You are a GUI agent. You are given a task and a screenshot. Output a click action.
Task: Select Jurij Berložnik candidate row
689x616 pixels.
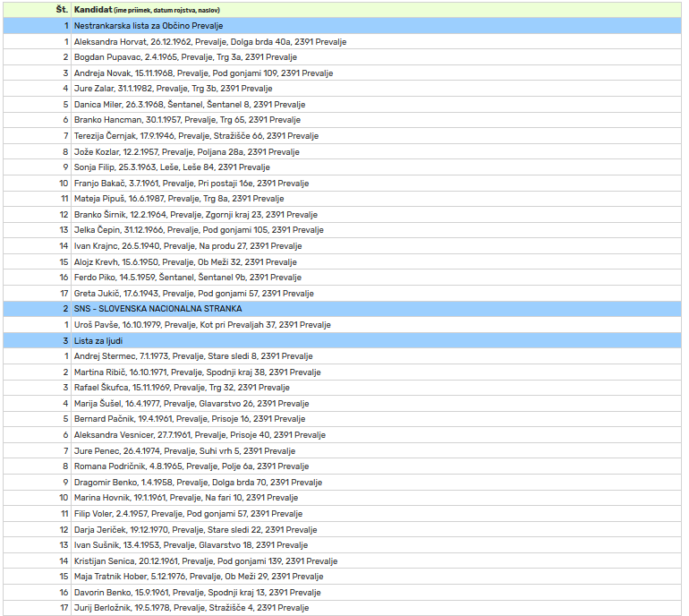tap(191, 608)
